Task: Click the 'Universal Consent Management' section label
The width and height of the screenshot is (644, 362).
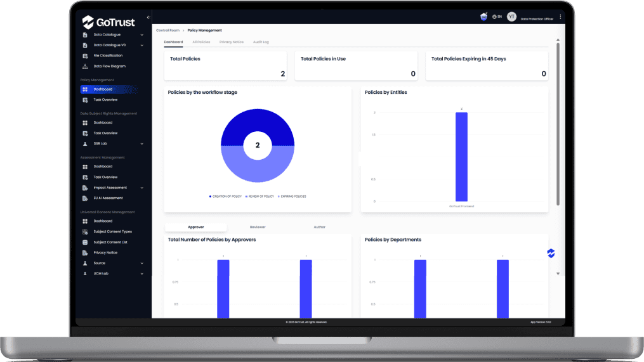Action: pos(108,212)
